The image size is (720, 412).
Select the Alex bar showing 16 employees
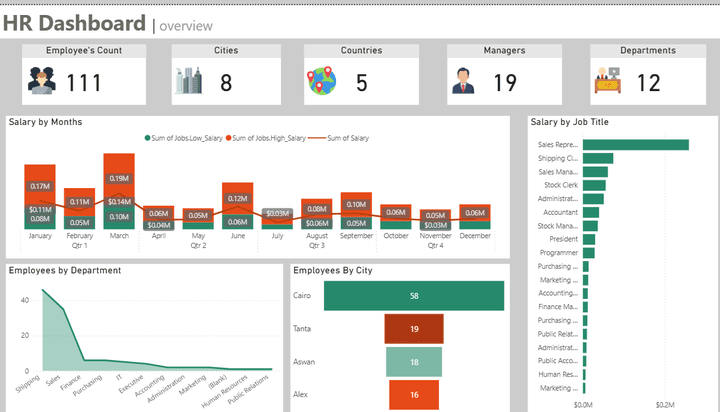[414, 394]
